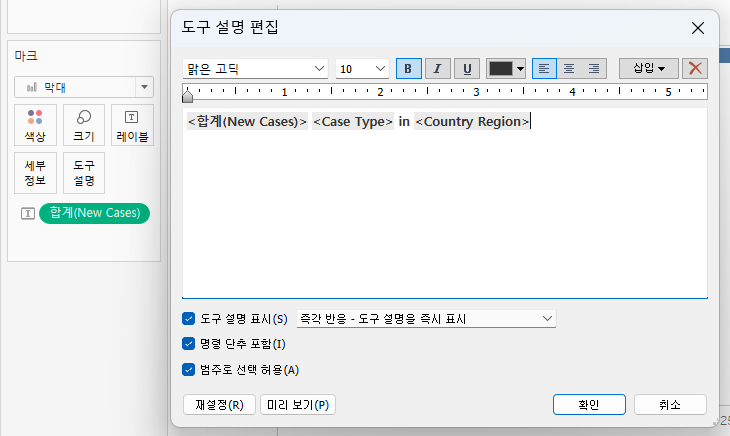Screen dimensions: 730x436
Task: Center-align the tooltip text
Action: (569, 69)
